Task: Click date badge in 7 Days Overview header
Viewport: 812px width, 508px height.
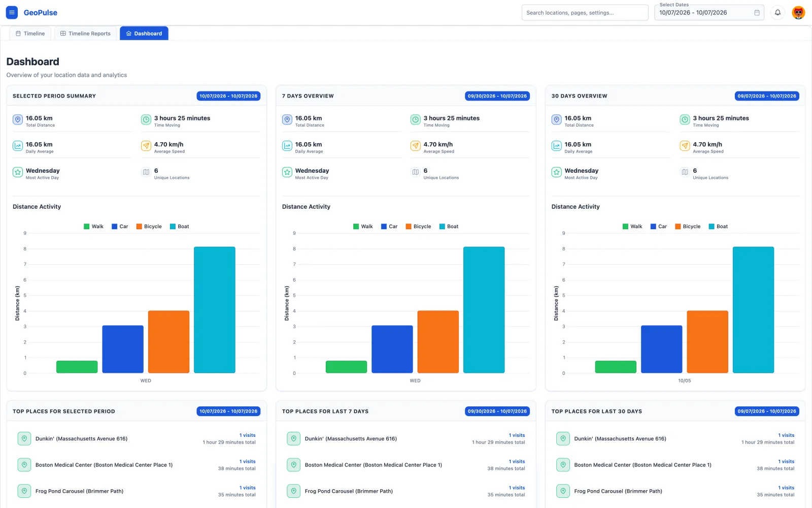Action: 497,96
